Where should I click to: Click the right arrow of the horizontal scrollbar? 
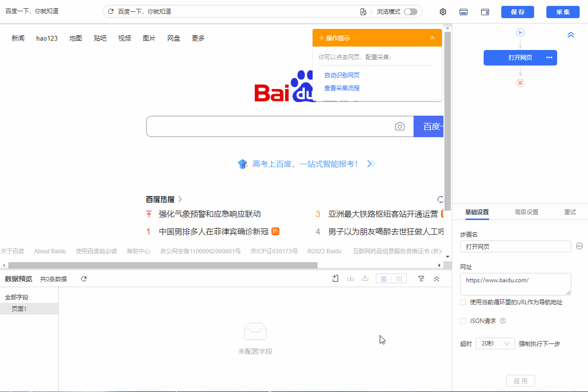(440, 265)
